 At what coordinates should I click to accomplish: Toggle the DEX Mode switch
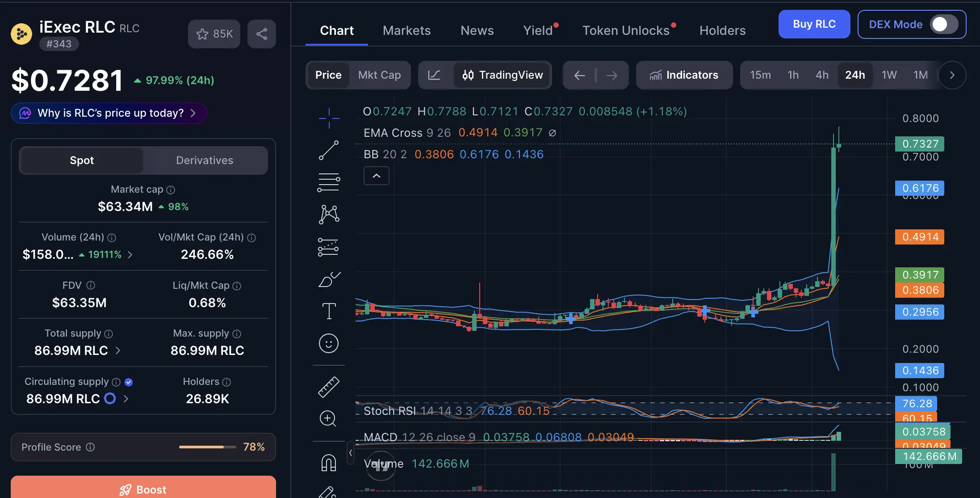coord(944,24)
